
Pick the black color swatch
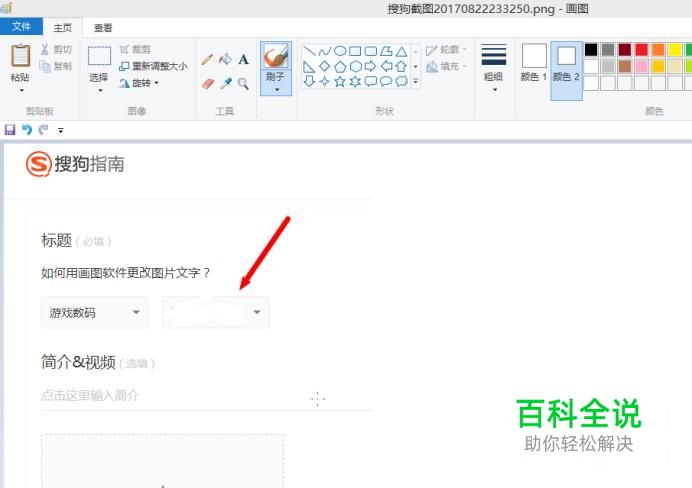point(591,49)
